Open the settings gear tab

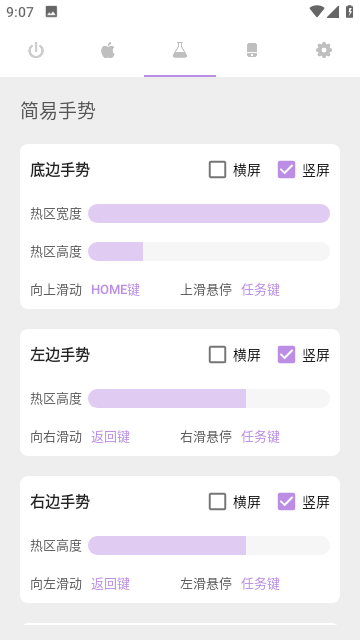pos(324,51)
